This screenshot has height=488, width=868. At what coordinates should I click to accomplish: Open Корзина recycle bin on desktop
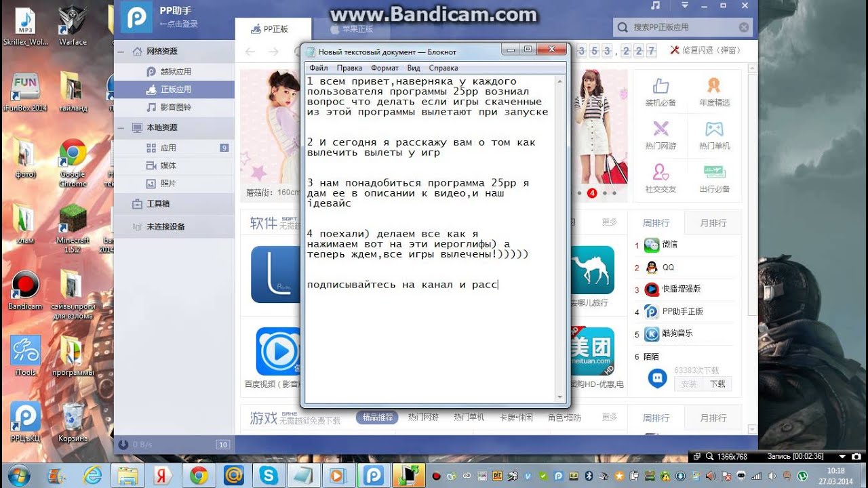point(73,422)
